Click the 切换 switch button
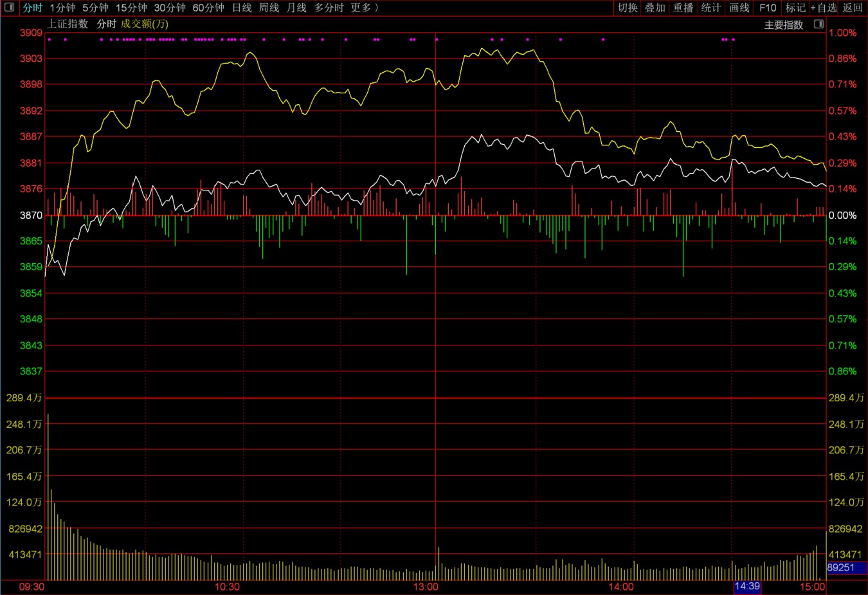868x595 pixels. tap(628, 8)
